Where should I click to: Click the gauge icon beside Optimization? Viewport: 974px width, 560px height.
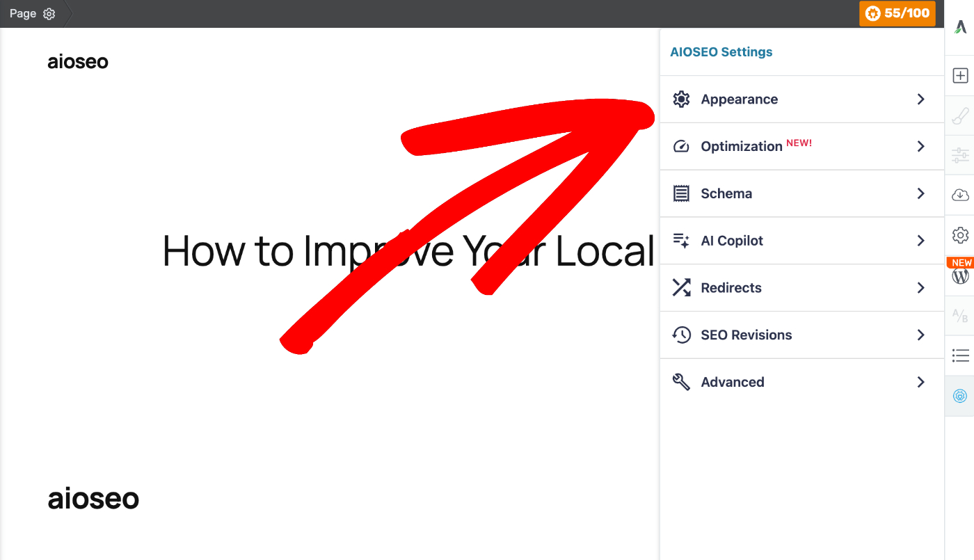(x=681, y=147)
